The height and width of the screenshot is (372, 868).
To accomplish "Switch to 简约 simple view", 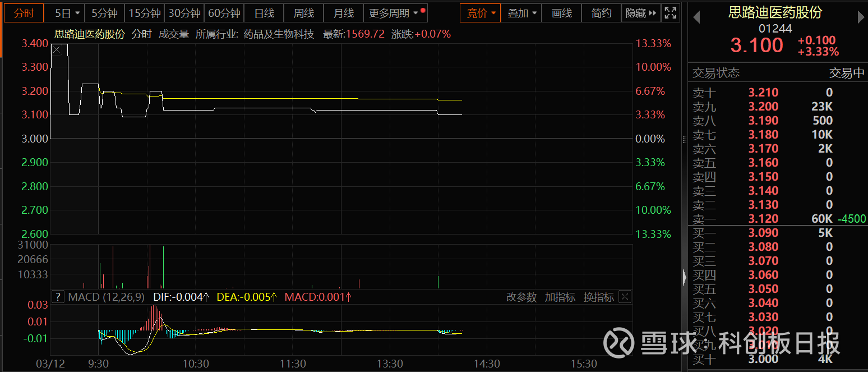I will (602, 13).
